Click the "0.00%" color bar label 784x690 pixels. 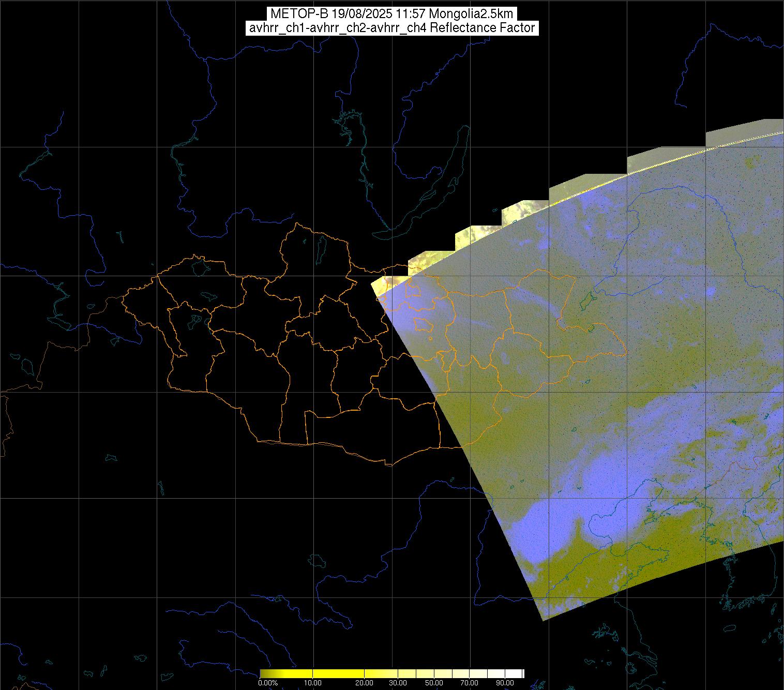point(268,683)
